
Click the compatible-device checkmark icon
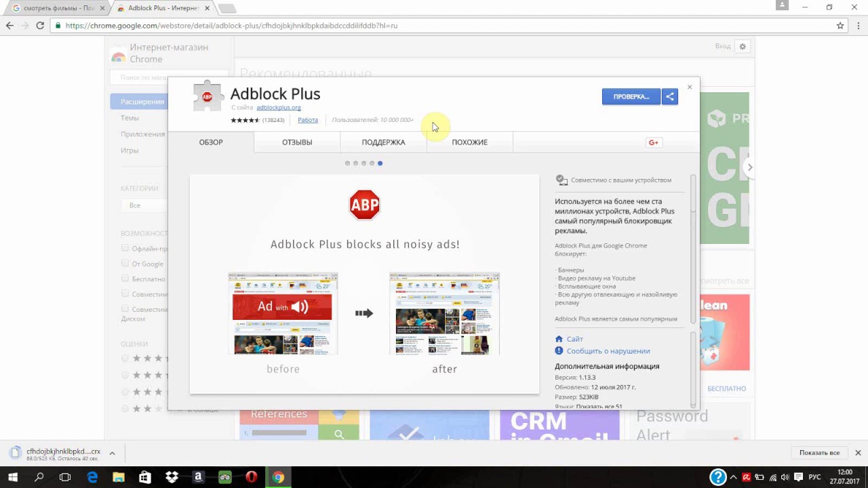(561, 180)
